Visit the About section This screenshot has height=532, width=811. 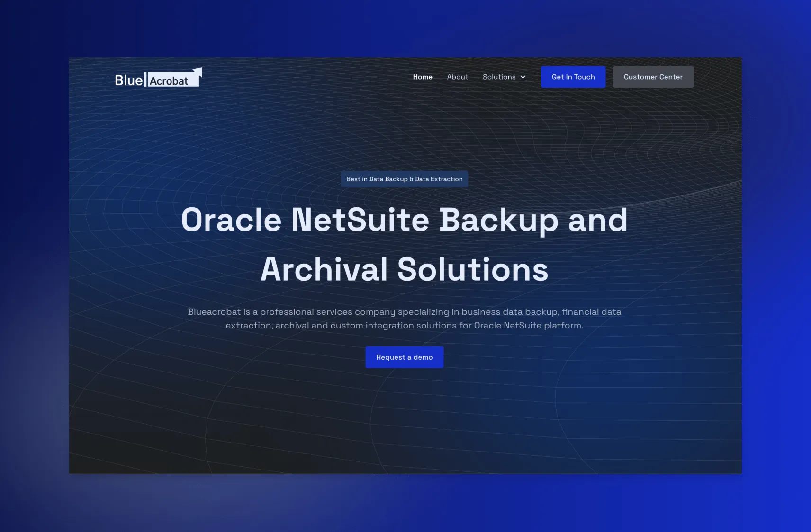point(457,77)
